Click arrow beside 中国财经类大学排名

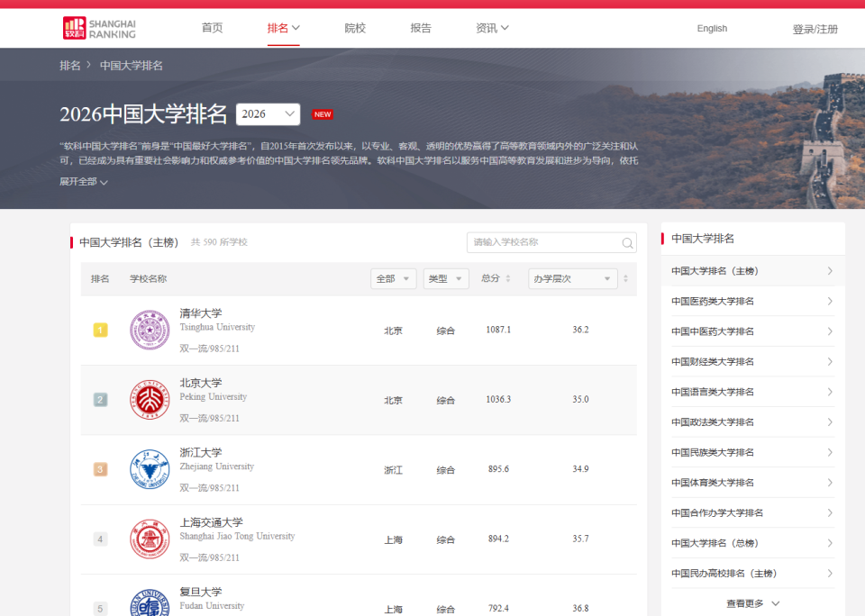(830, 362)
